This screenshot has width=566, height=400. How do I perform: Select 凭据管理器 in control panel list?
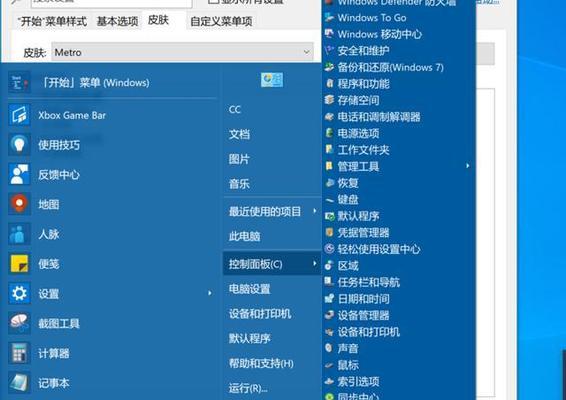(363, 232)
